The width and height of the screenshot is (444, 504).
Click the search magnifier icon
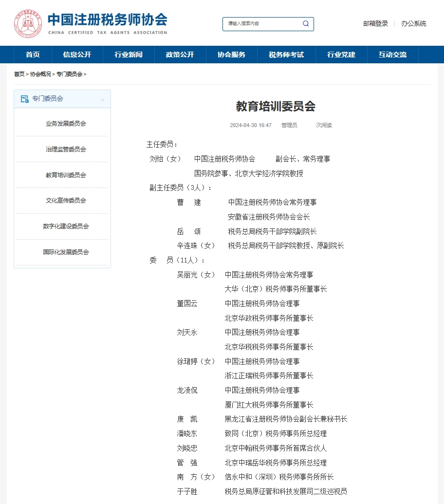coord(306,23)
